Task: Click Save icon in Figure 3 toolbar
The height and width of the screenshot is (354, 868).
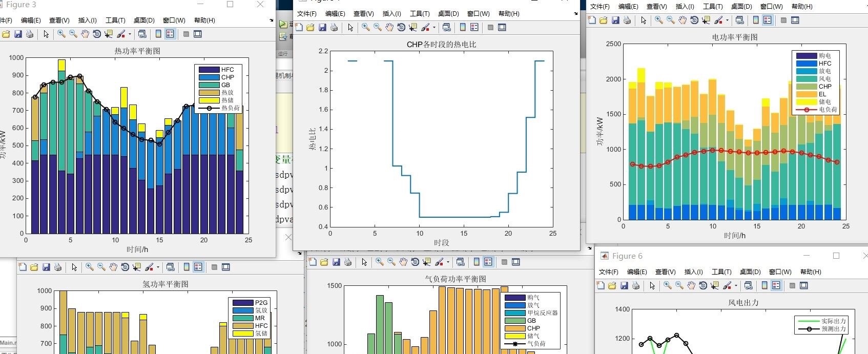Action: pyautogui.click(x=18, y=34)
